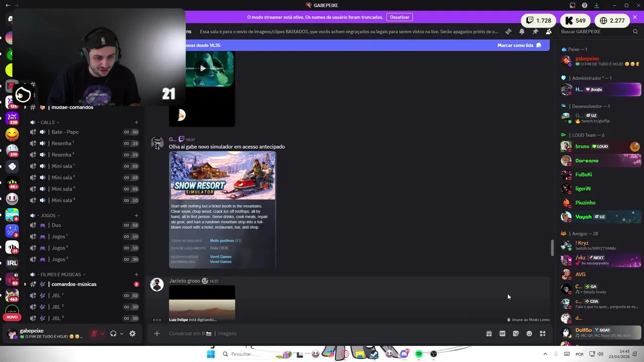The width and height of the screenshot is (644, 362).
Task: Join the JBL ¹ music voice channel
Action: point(84,296)
